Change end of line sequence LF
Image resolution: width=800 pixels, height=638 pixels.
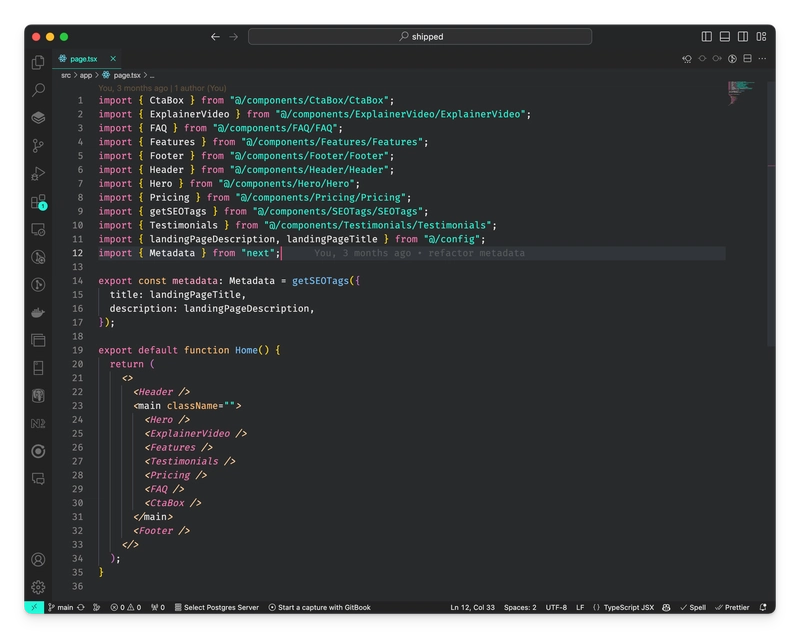click(x=580, y=607)
